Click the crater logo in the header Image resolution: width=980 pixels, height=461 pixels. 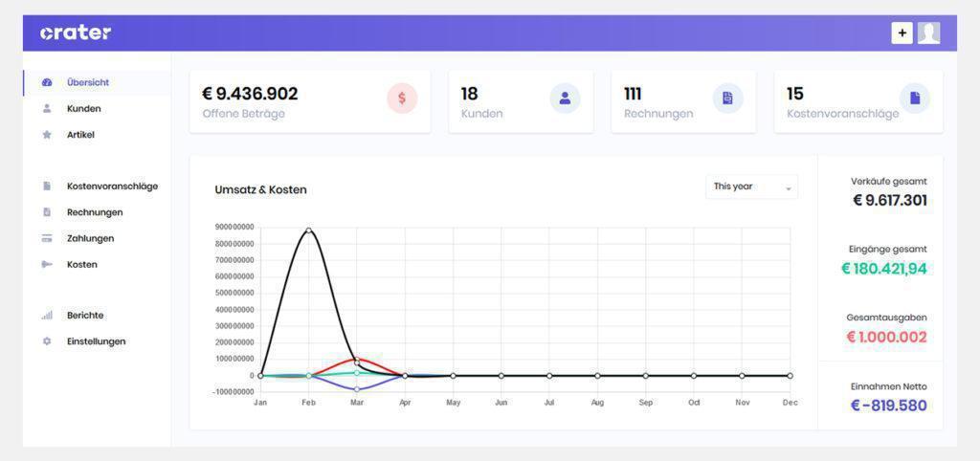tap(76, 33)
